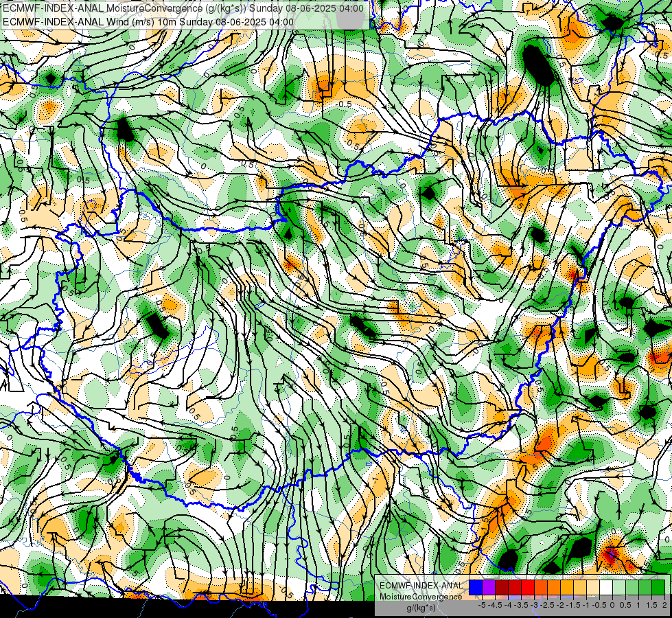This screenshot has width=672, height=618.
Task: Click the '-4.5' legend tick label
Action: point(495,605)
